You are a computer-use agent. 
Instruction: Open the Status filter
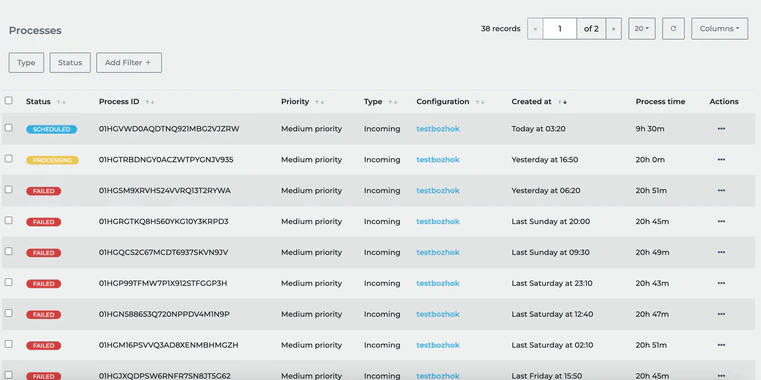pos(70,63)
